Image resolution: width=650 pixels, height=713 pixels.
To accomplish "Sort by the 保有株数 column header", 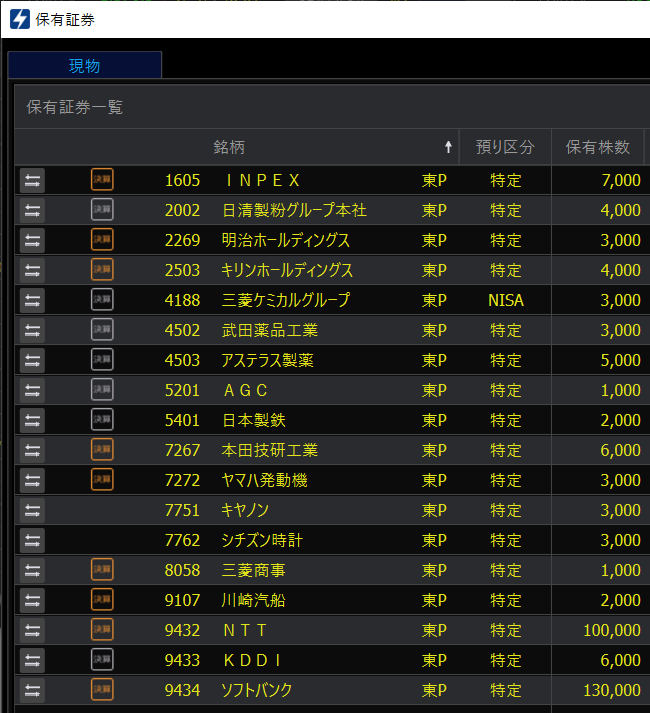I will [598, 147].
